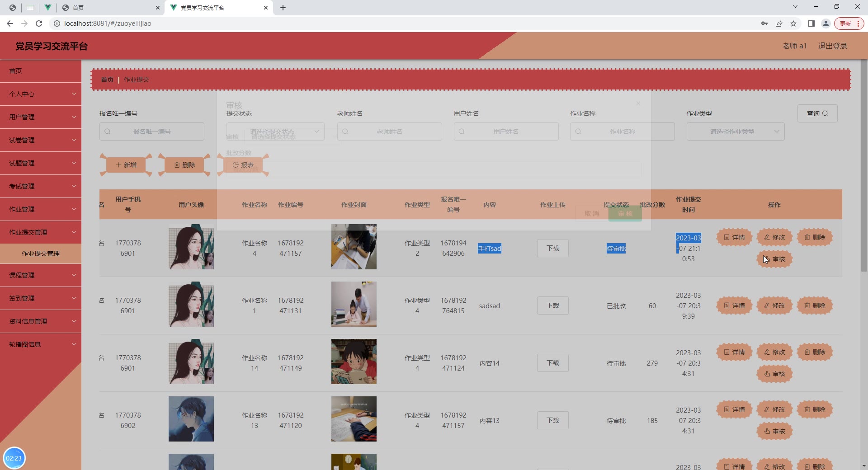Open the 请选择提交状态 dropdown

pyautogui.click(x=275, y=132)
